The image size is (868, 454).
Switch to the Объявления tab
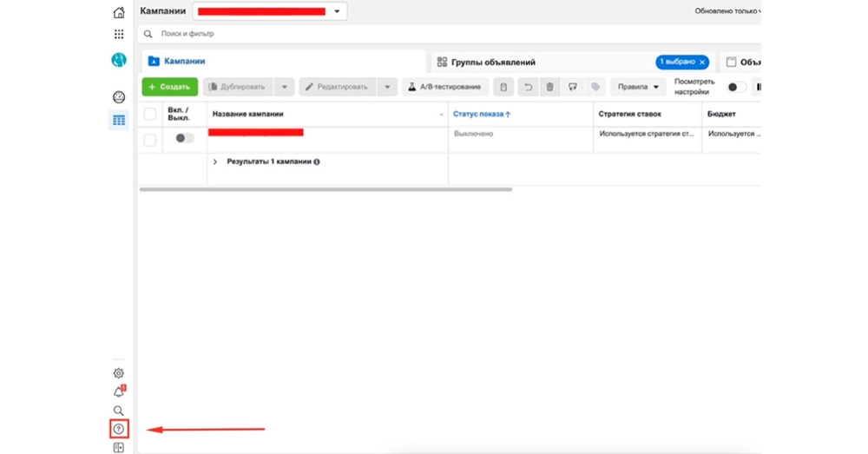coord(740,62)
